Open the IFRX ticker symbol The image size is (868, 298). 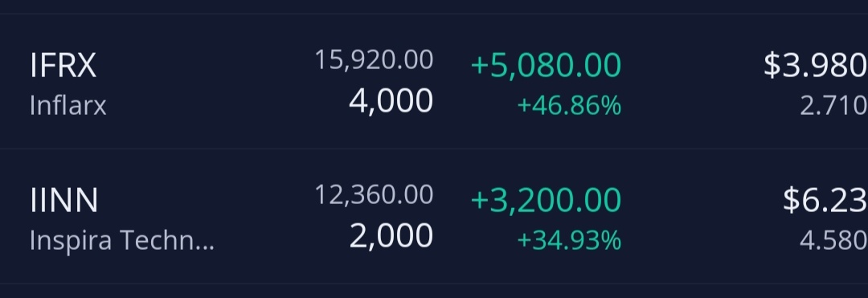pyautogui.click(x=63, y=65)
